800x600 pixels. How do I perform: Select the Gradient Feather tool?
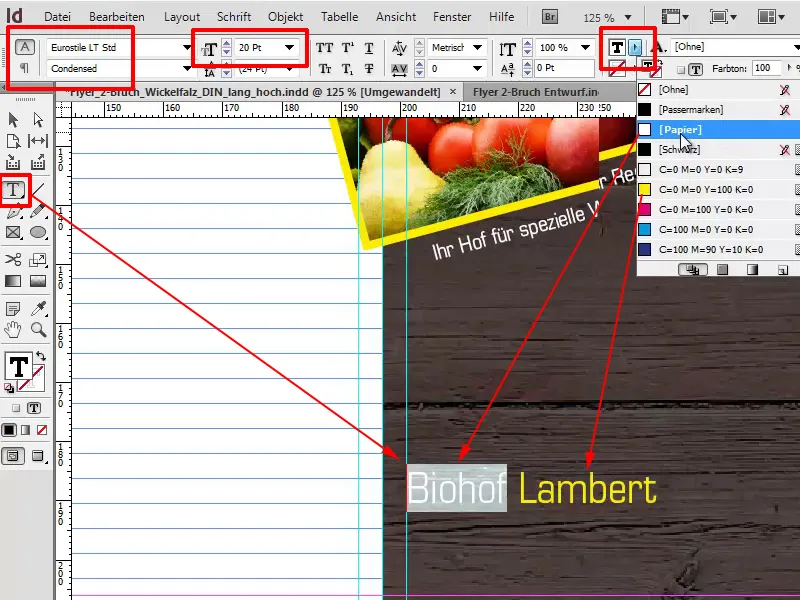(x=38, y=281)
